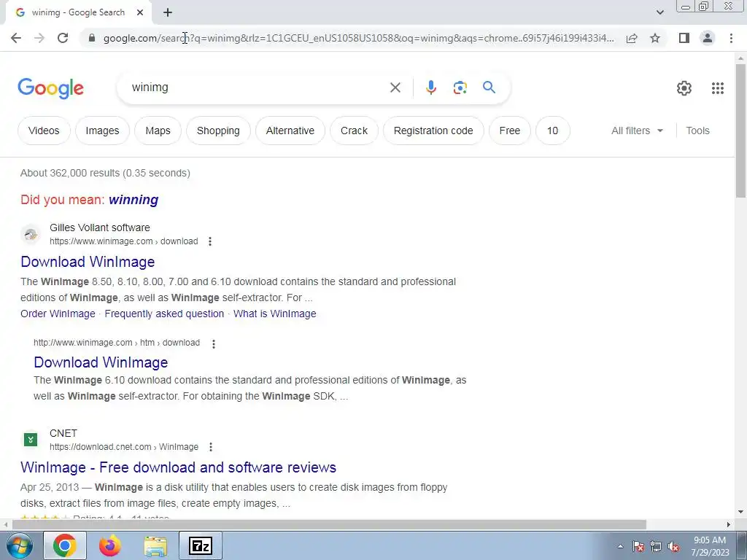Open the search Tools options
Image resolution: width=747 pixels, height=560 pixels.
point(697,131)
